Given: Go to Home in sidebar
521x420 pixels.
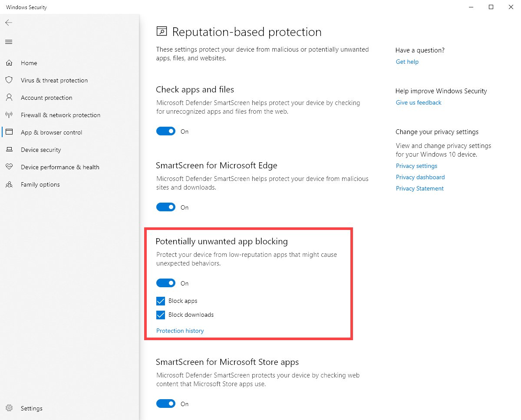Looking at the screenshot, I should tap(29, 63).
